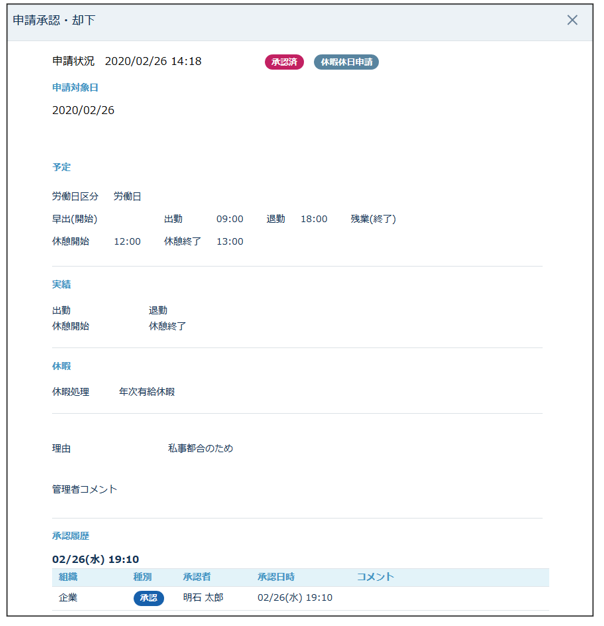Click the 予定 section heading
This screenshot has width=604, height=626.
click(x=62, y=167)
